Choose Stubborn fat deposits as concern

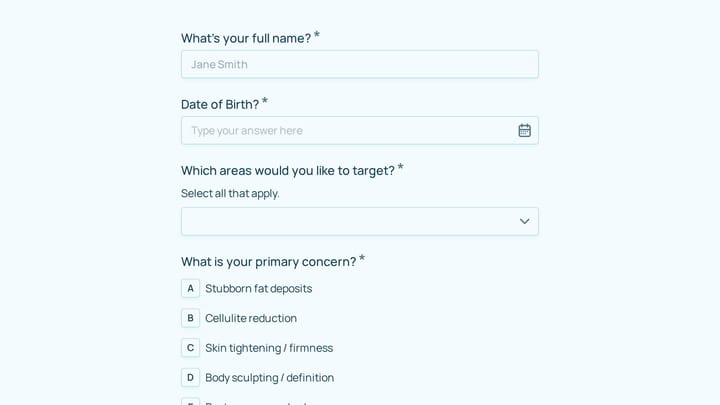259,288
